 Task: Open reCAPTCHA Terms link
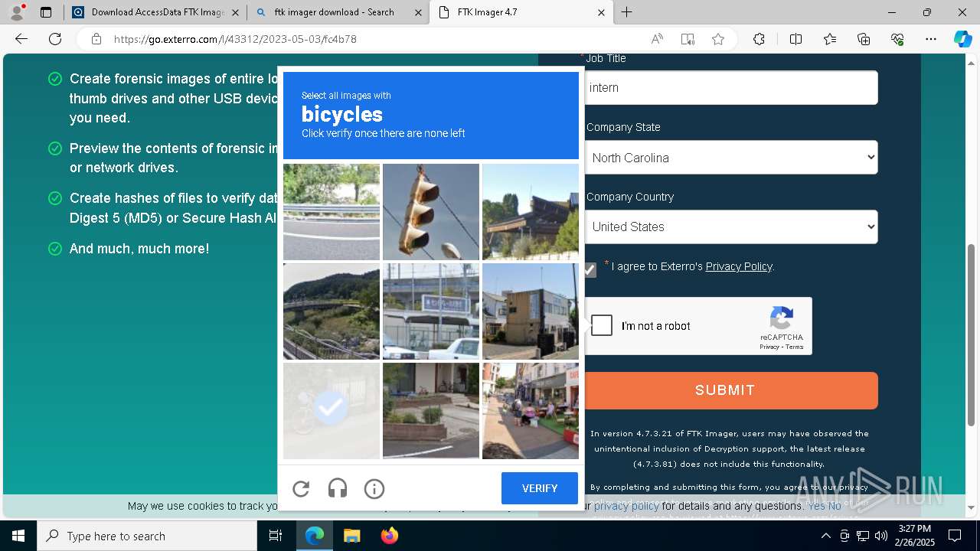(795, 347)
